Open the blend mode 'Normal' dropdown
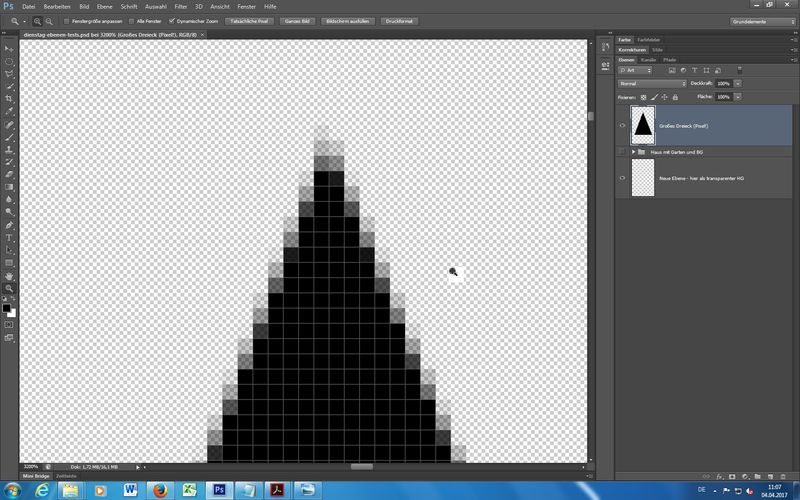Image resolution: width=800 pixels, height=500 pixels. click(x=651, y=83)
